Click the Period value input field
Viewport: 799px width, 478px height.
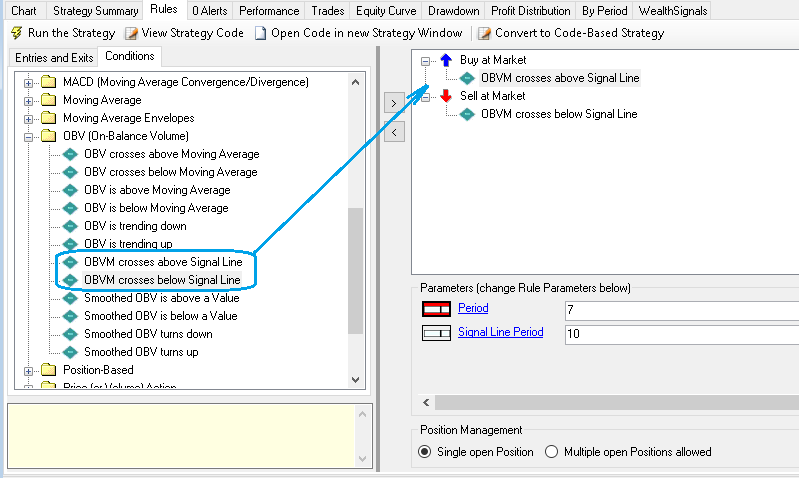680,310
